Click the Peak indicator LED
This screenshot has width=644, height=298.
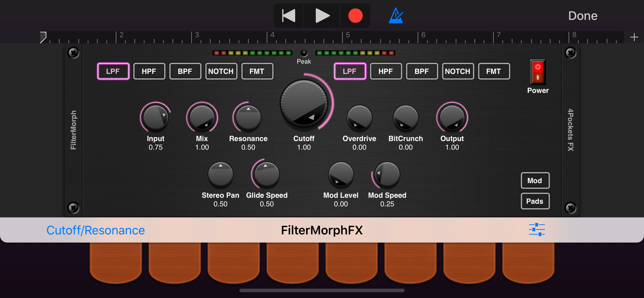point(304,53)
